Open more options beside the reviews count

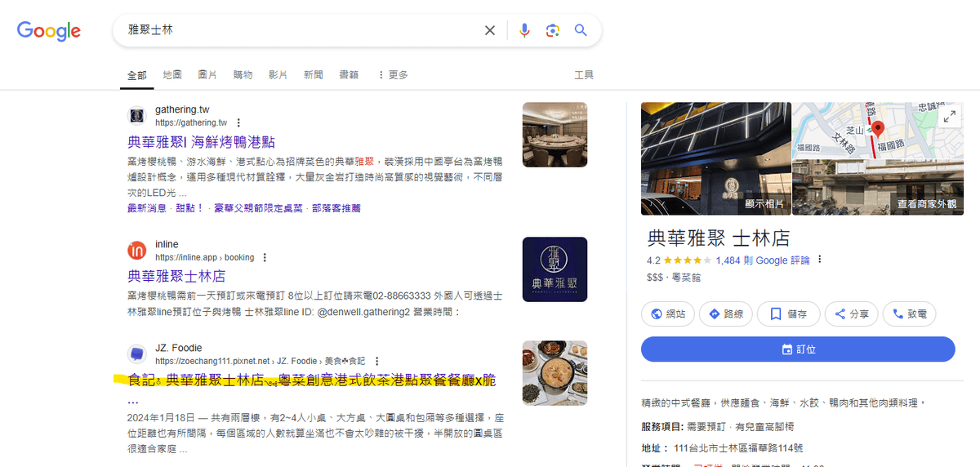tap(820, 260)
